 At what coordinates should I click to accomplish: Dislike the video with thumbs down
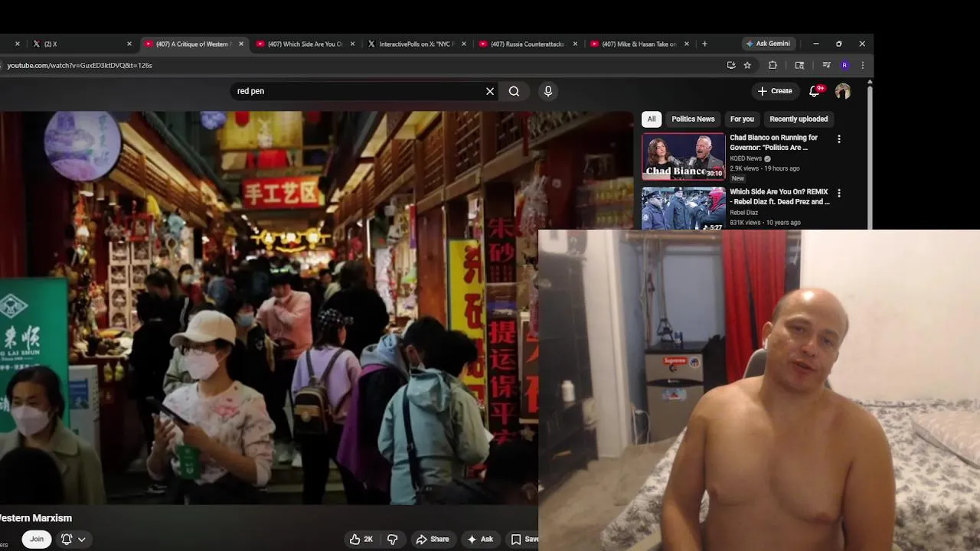[x=393, y=539]
